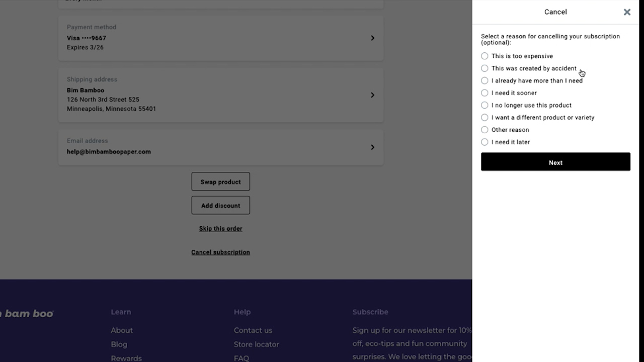Choose 'I no longer use this product'
The width and height of the screenshot is (644, 362).
(x=485, y=105)
